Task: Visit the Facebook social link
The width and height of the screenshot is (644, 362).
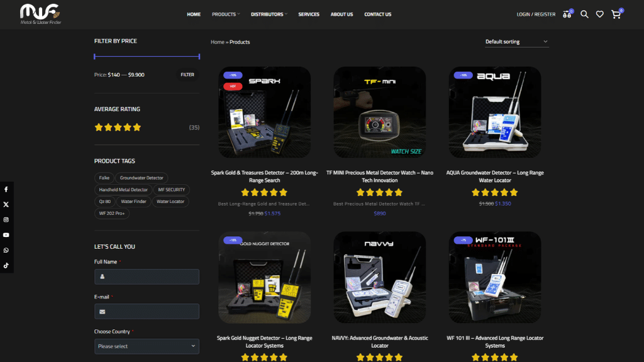Action: (x=6, y=189)
